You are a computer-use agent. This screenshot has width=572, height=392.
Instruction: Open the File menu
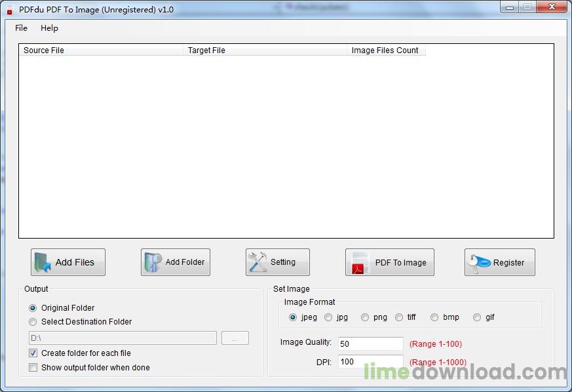click(x=21, y=28)
